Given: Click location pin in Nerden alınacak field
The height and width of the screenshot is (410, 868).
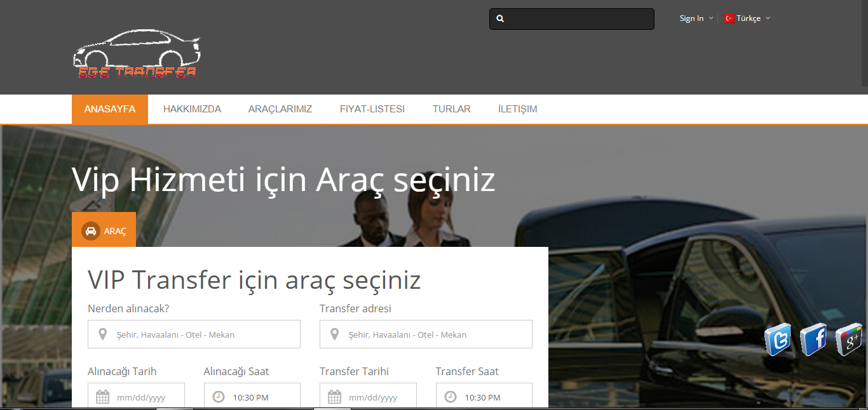Looking at the screenshot, I should tap(103, 334).
